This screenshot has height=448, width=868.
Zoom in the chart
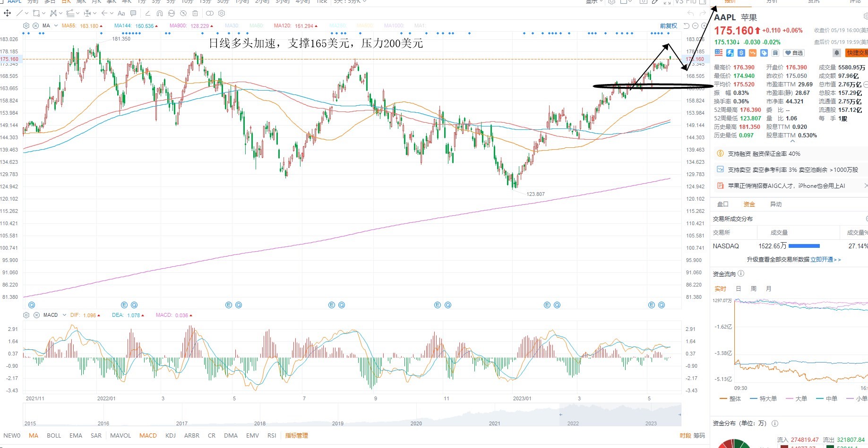704,25
